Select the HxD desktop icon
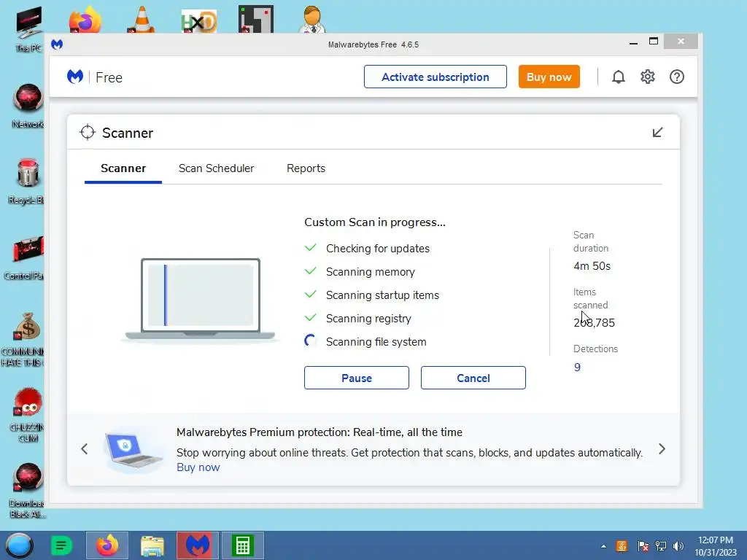Image resolution: width=747 pixels, height=560 pixels. [x=198, y=21]
